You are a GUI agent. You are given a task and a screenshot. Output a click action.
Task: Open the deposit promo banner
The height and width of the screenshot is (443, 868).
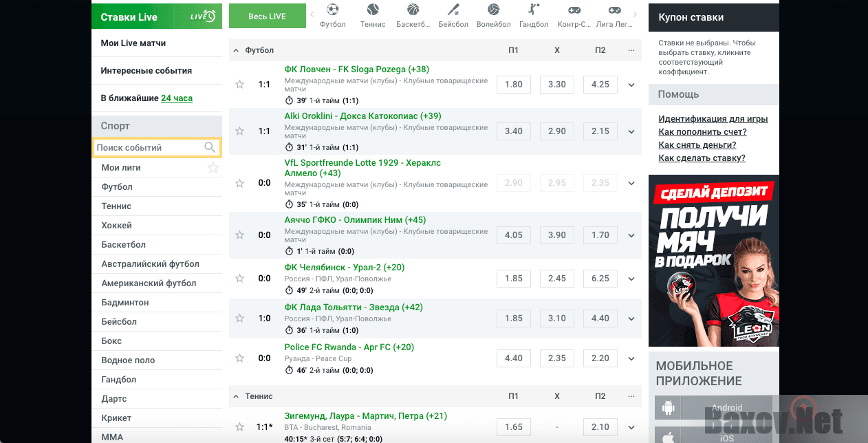pos(713,260)
